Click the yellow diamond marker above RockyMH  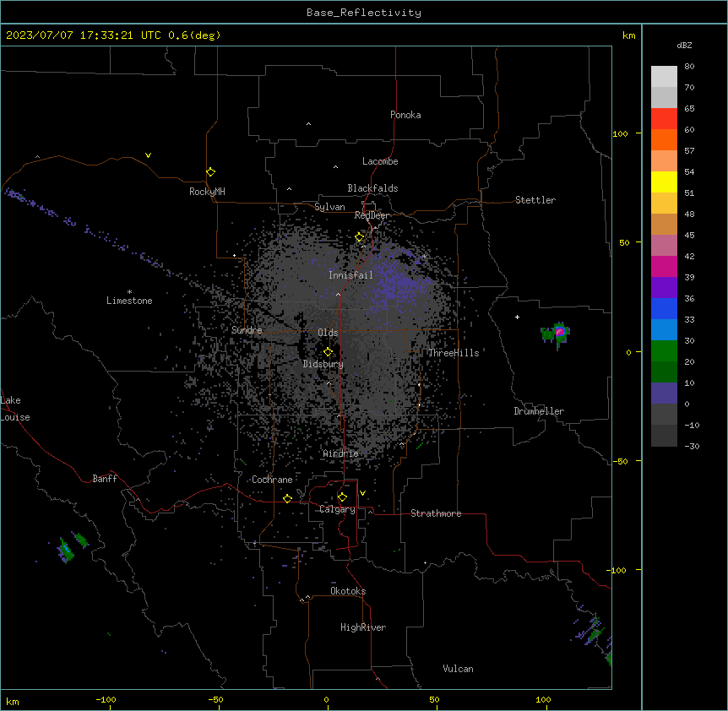[210, 172]
